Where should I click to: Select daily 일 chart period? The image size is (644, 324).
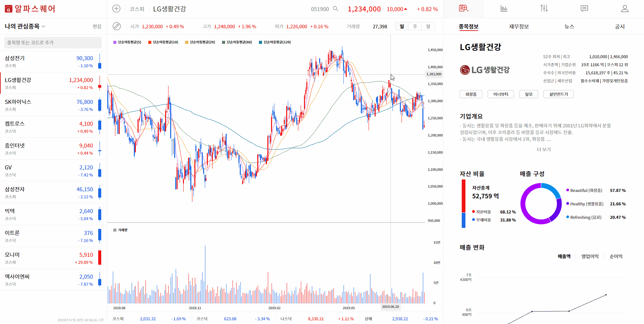pyautogui.click(x=402, y=26)
